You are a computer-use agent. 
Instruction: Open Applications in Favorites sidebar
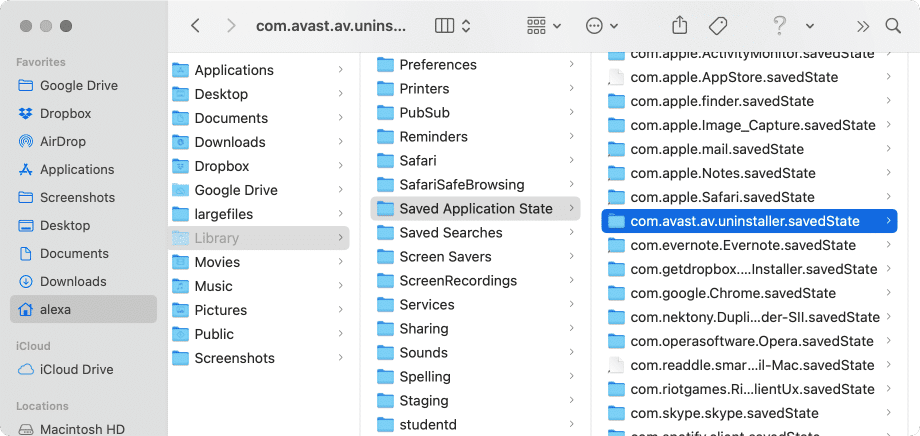(83, 170)
